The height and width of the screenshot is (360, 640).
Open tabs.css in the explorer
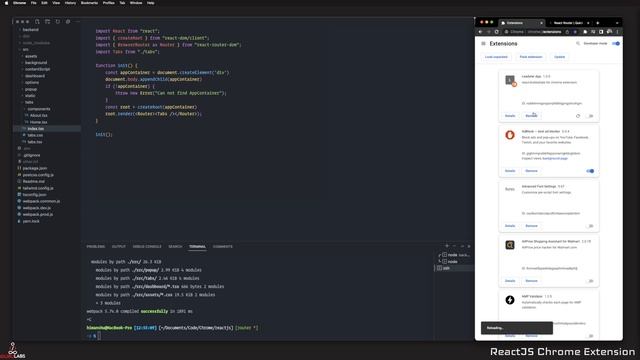[x=35, y=135]
